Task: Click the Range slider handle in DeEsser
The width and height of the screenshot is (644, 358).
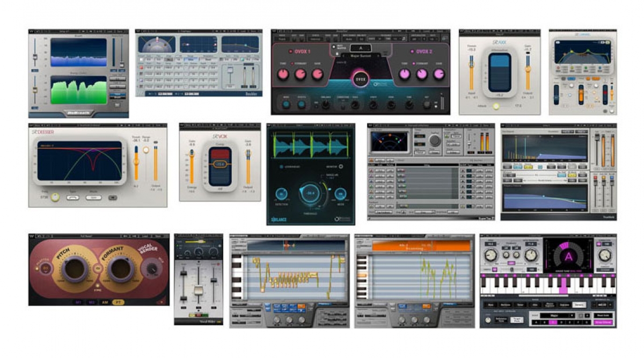Action: 147,151
